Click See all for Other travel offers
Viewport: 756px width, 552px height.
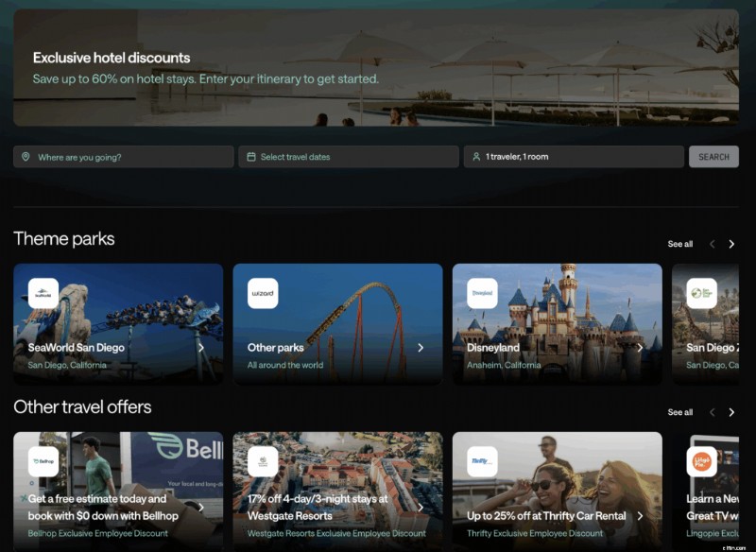[679, 412]
